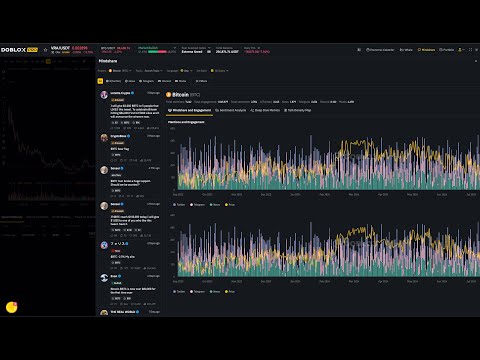This screenshot has height=360, width=480.
Task: Open THE REAL WORLD author profile
Action: click(123, 312)
